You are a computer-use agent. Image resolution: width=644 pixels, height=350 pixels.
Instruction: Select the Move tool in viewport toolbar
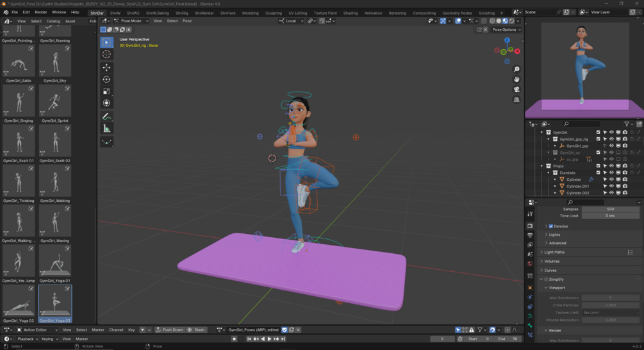106,67
